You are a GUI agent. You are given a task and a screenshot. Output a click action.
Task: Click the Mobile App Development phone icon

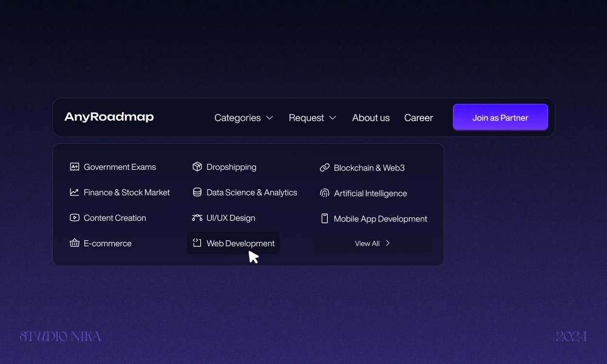pyautogui.click(x=324, y=218)
